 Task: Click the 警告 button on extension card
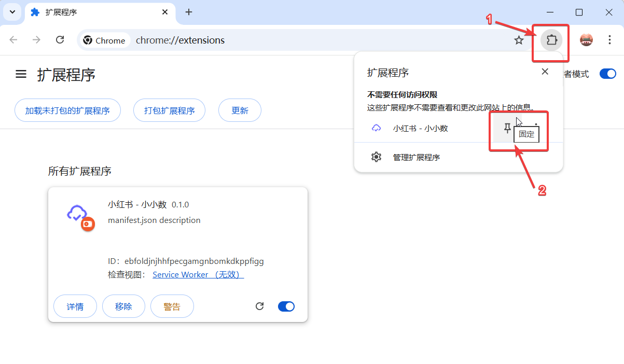point(172,306)
